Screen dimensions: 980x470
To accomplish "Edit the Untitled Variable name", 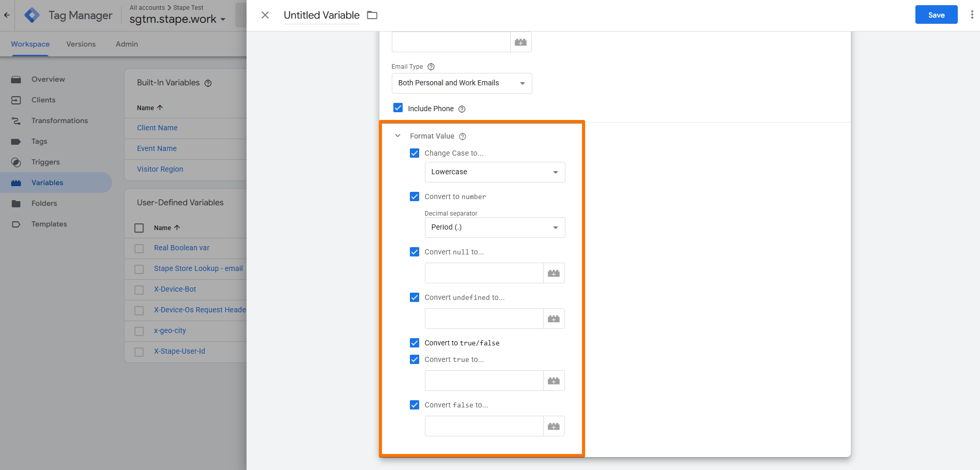I will coord(321,15).
